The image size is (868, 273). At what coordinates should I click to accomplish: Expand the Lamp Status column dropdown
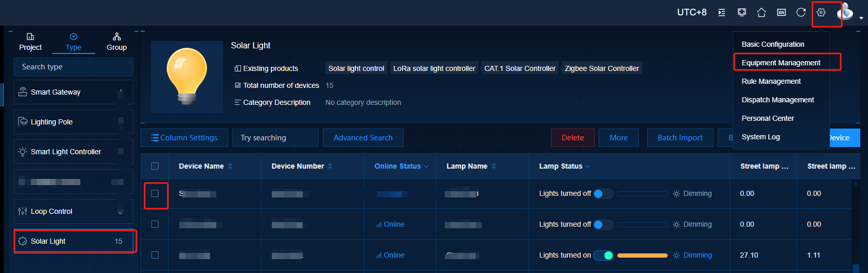[x=588, y=167]
